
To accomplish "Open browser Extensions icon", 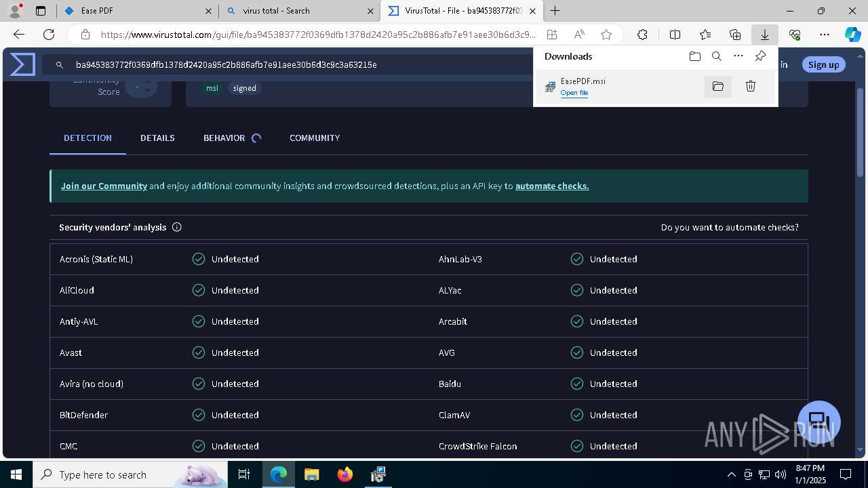I will (x=642, y=35).
